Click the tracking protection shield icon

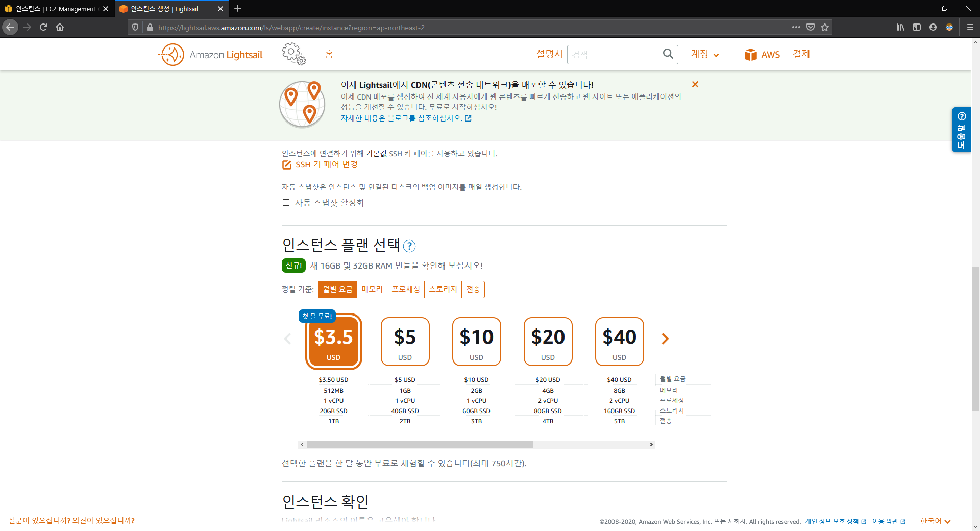(135, 27)
